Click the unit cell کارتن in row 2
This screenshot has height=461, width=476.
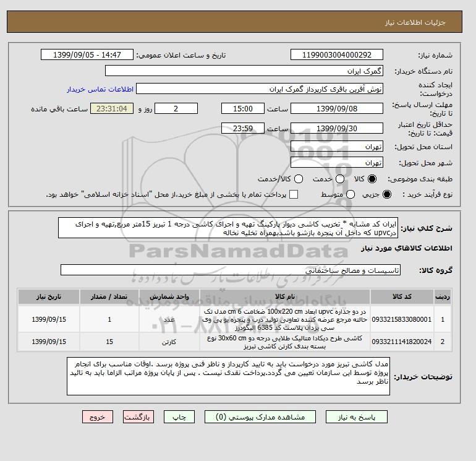[169, 342]
